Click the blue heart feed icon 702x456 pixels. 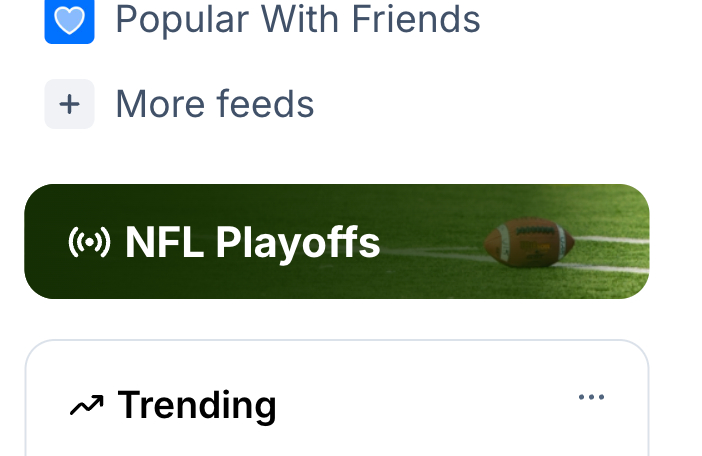click(69, 21)
